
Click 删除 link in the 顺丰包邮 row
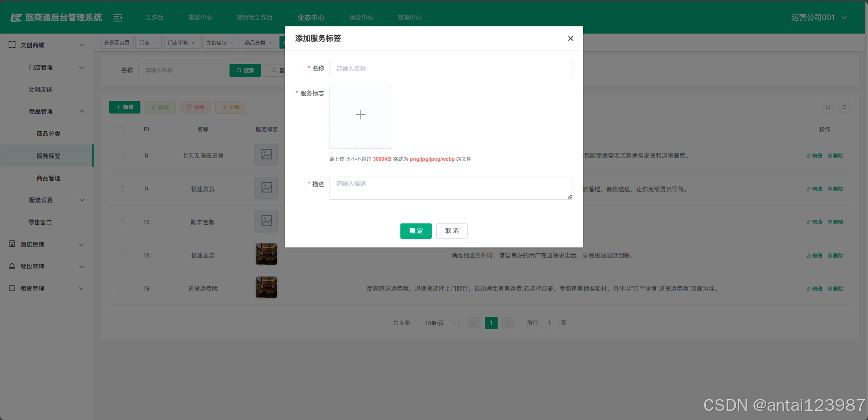click(835, 222)
